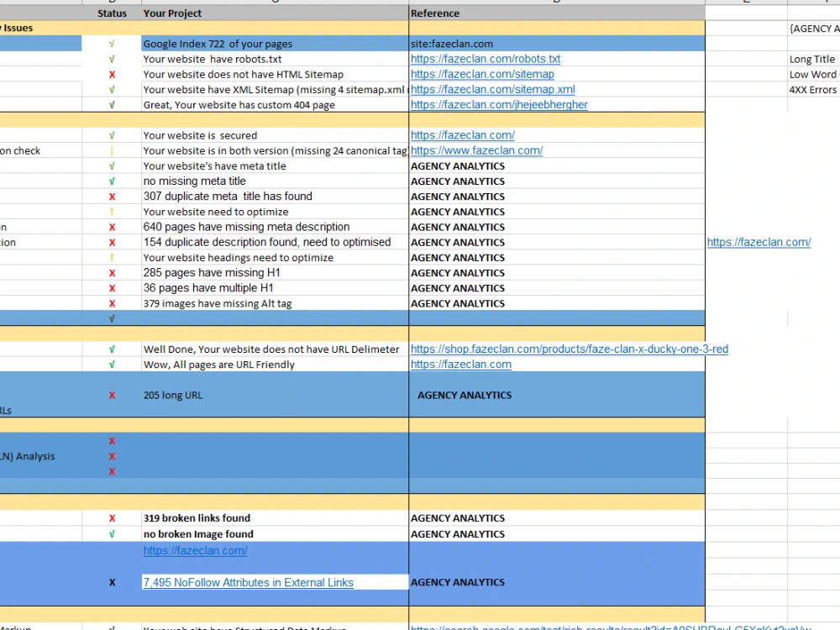This screenshot has width=840, height=630.
Task: Open the fazeclan.com/robots.txt link
Action: pos(486,59)
